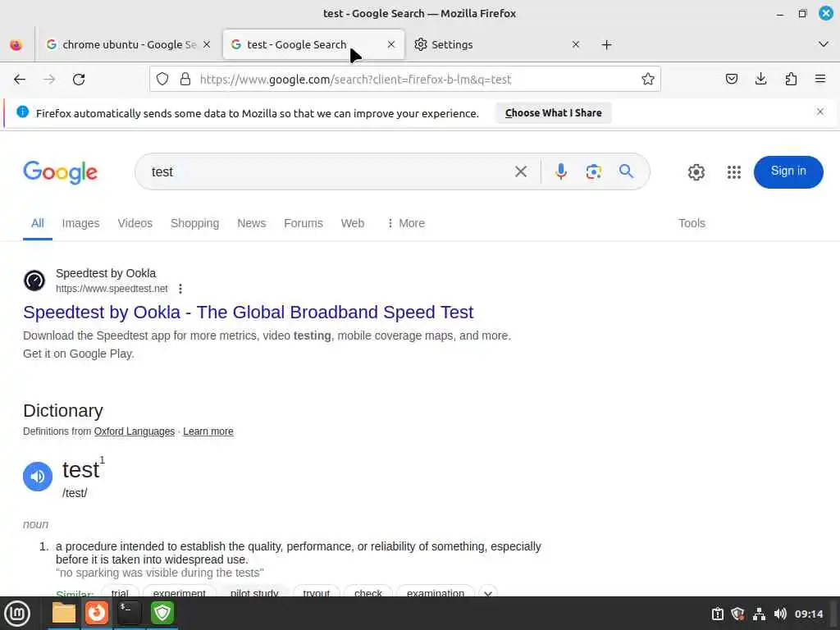This screenshot has height=630, width=840.
Task: Open options for Speedtest result
Action: 180,289
